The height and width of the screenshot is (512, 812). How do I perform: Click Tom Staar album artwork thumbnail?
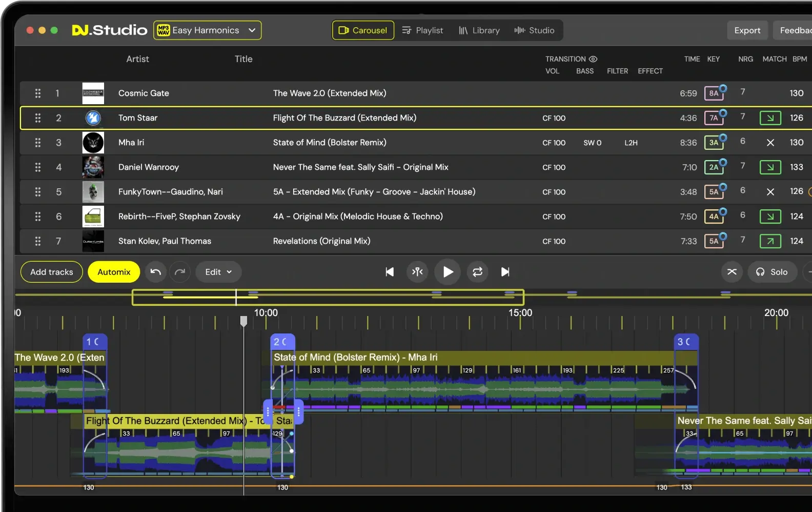pos(93,117)
